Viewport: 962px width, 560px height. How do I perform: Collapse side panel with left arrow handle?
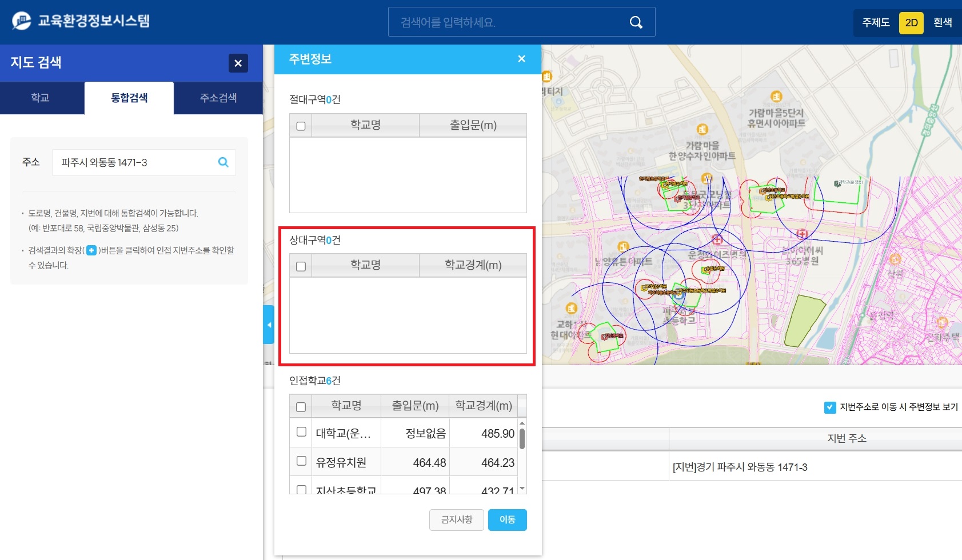pyautogui.click(x=269, y=325)
